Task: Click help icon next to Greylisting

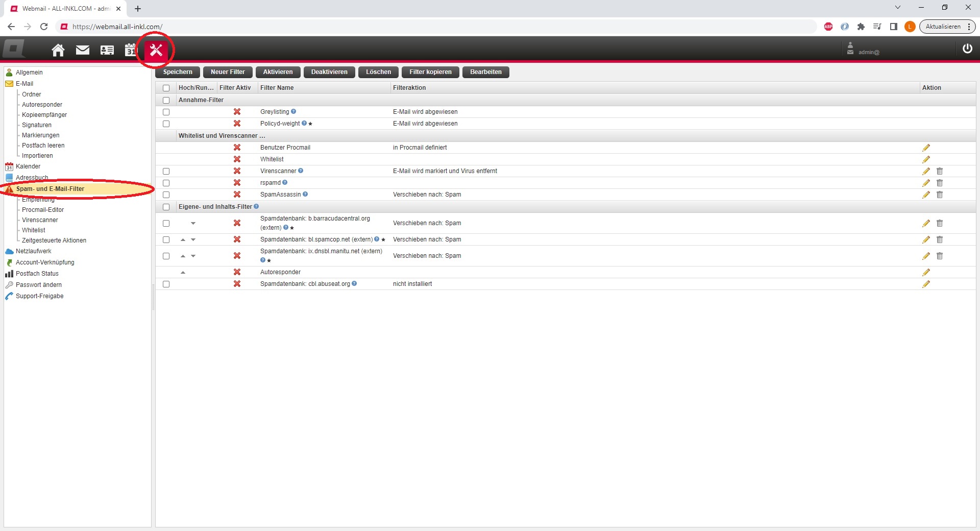Action: coord(293,112)
